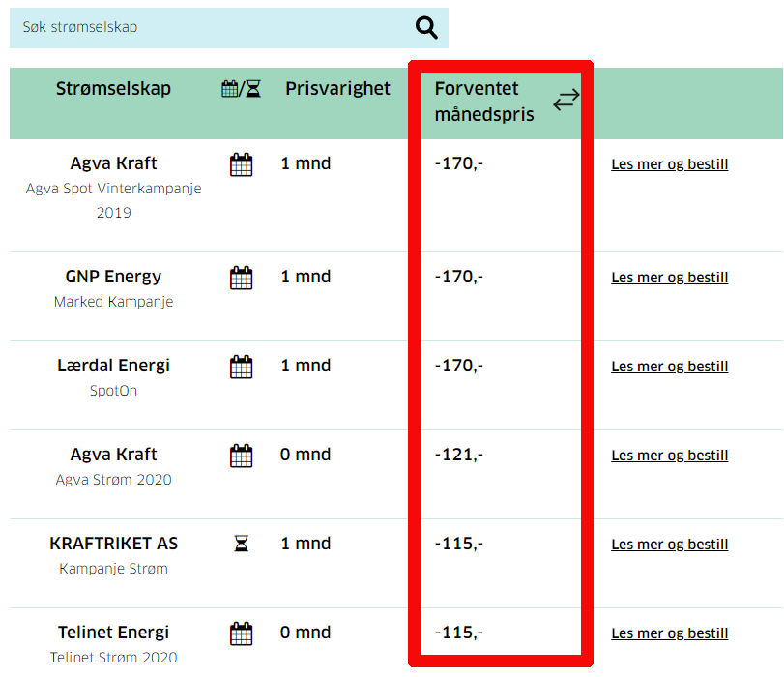Click the -115,- price for KRAFTRIKET AS
Screen dimensions: 784x677
[x=459, y=544]
